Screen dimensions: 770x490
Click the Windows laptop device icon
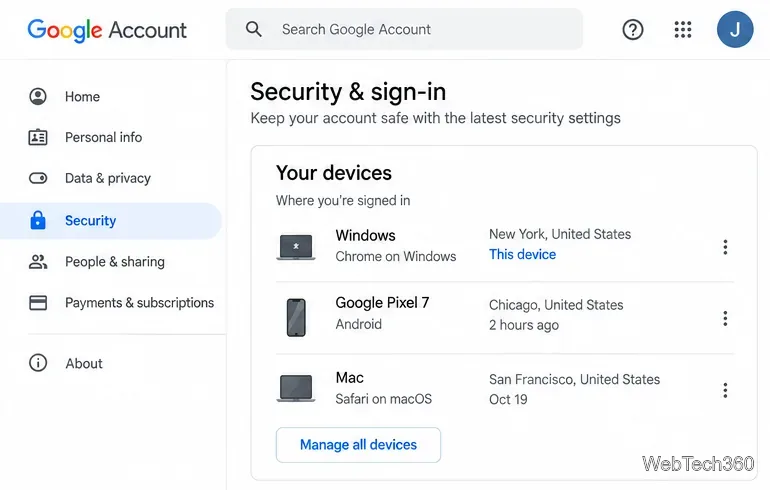click(296, 247)
